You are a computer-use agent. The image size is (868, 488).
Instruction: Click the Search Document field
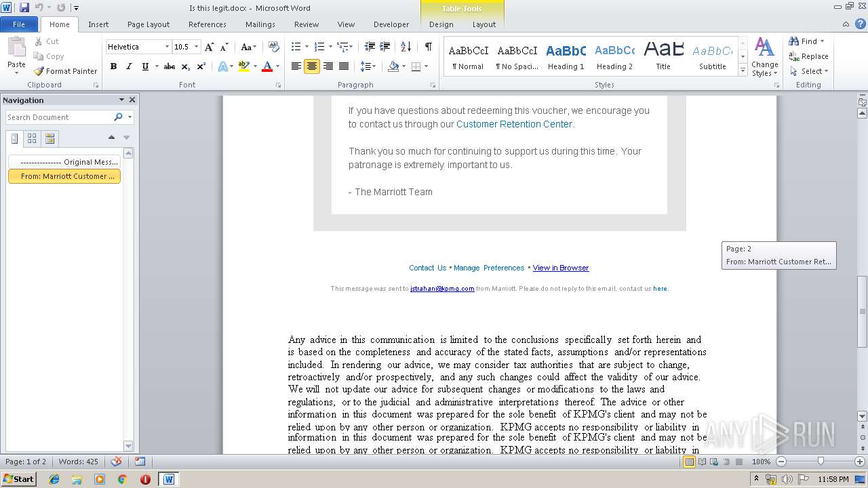60,117
